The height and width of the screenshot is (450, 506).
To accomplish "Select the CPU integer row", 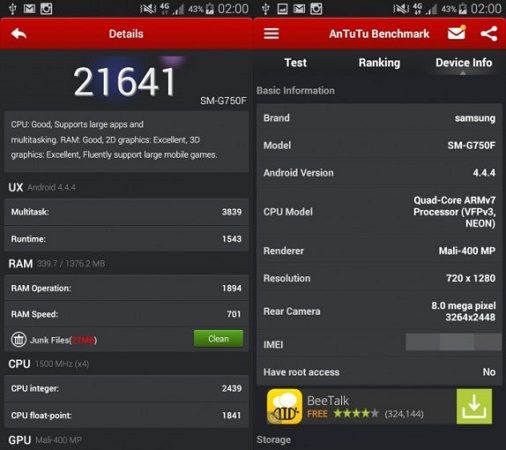I will pyautogui.click(x=126, y=388).
